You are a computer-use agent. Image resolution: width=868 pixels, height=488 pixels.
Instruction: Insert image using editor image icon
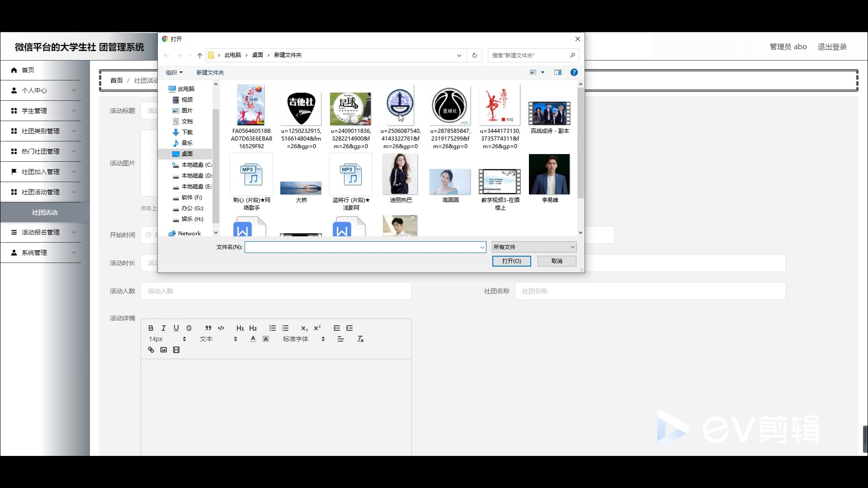point(164,350)
